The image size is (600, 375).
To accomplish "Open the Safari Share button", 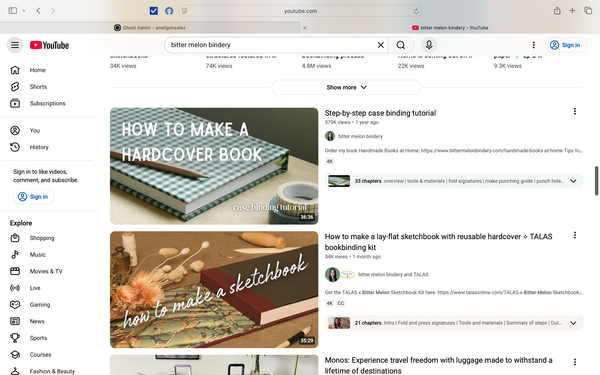I will [x=557, y=11].
